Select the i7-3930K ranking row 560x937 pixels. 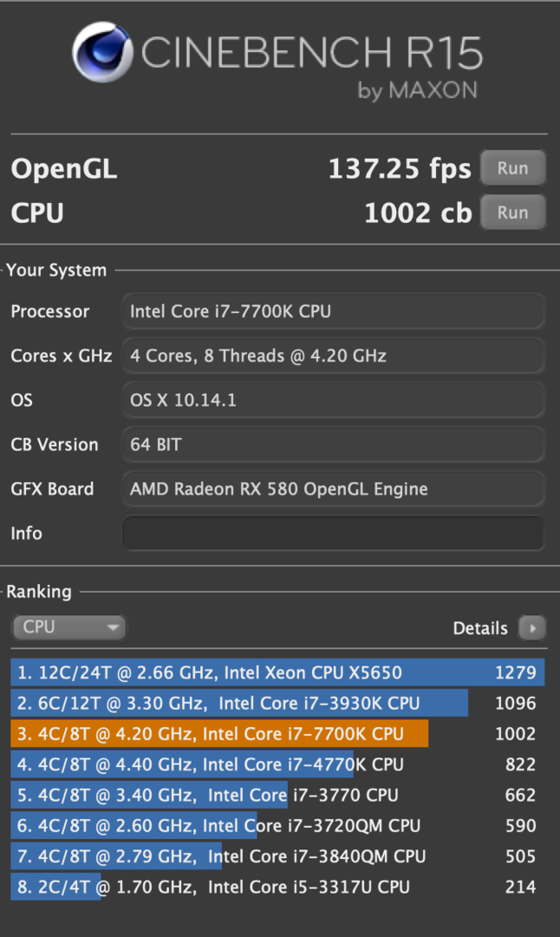(277, 704)
